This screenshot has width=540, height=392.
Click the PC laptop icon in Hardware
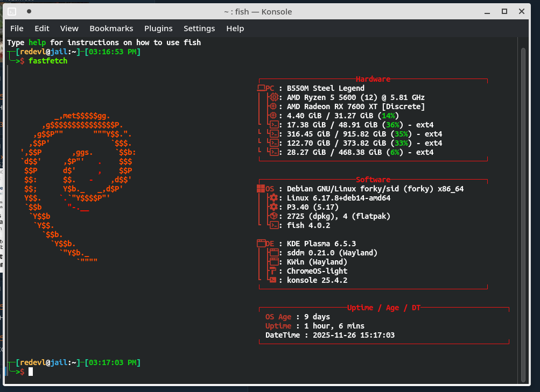[261, 88]
